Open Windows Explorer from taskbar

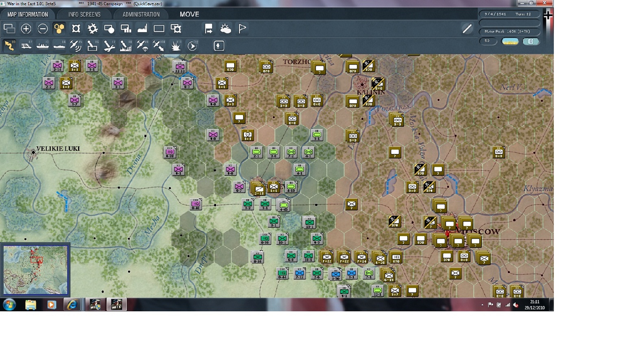(30, 305)
